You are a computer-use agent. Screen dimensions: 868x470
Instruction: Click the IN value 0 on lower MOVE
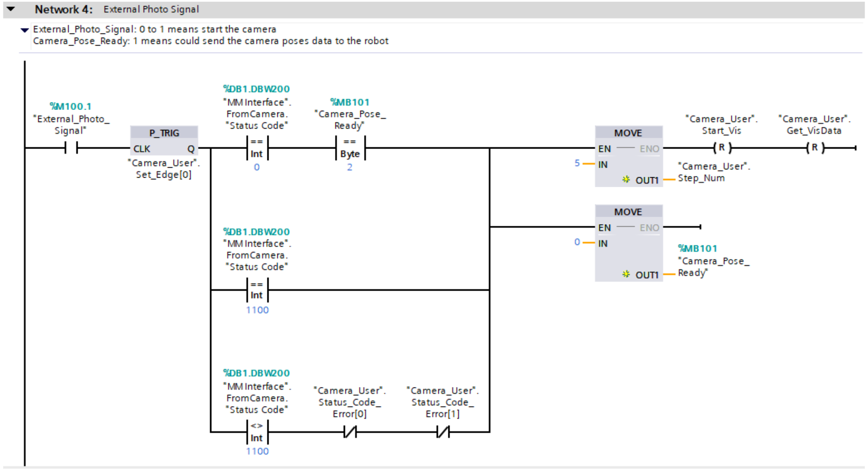pos(577,242)
